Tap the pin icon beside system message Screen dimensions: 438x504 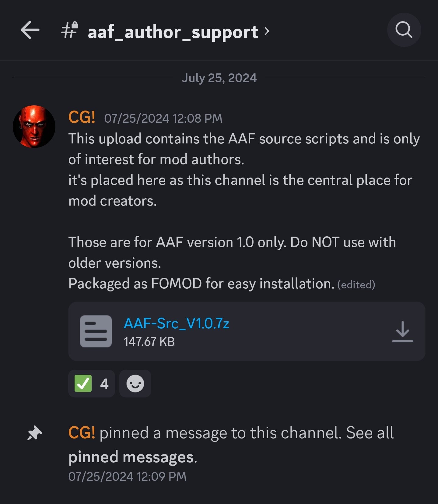[x=35, y=433]
